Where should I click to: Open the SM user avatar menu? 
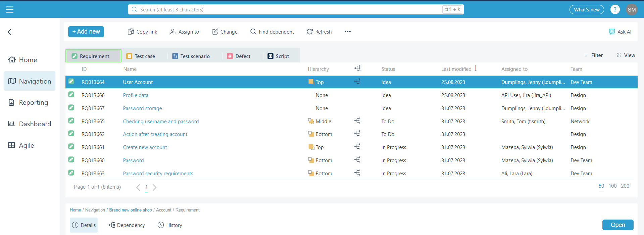(x=632, y=10)
